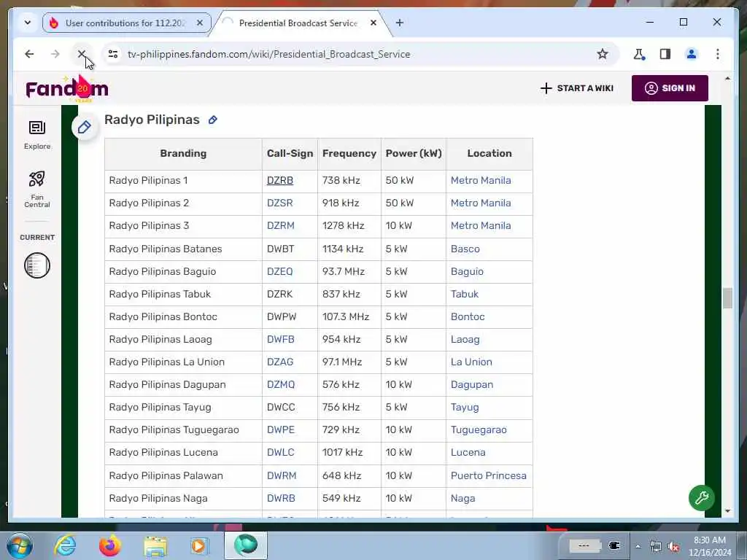Open the Windows Start button
This screenshot has width=747, height=560.
pos(20,545)
